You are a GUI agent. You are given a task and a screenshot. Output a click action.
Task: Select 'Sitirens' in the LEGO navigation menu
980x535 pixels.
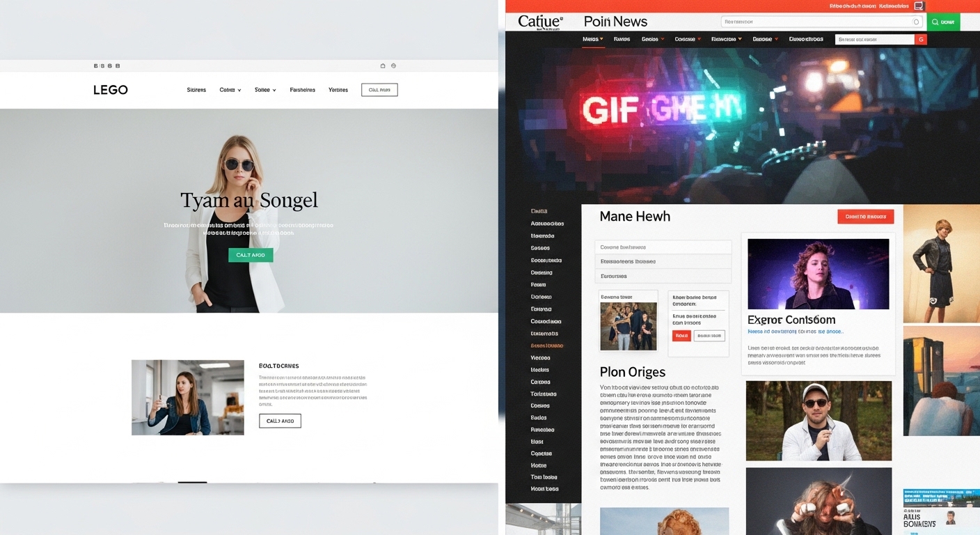(196, 90)
